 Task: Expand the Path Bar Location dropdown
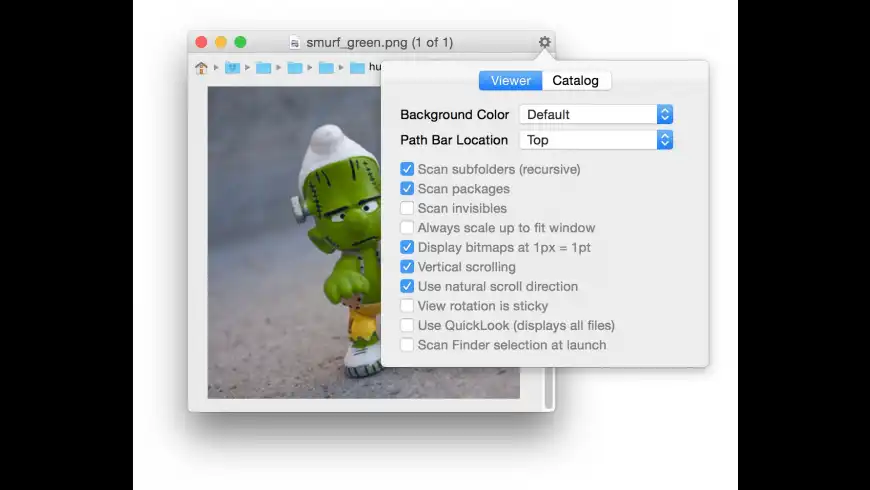595,140
